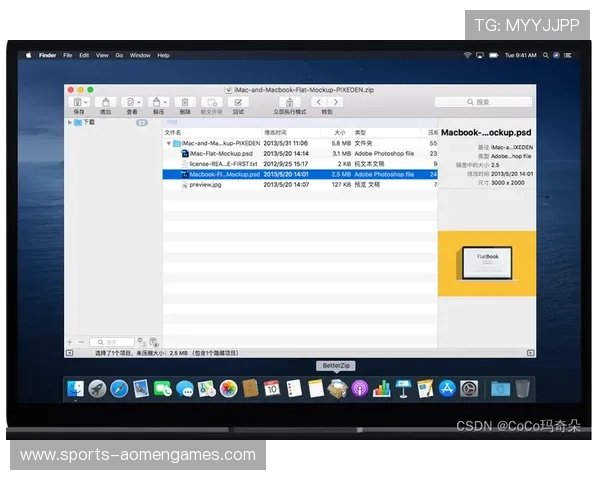Open the BetterZip icon in the Dock
This screenshot has height=480, width=600.
[338, 388]
